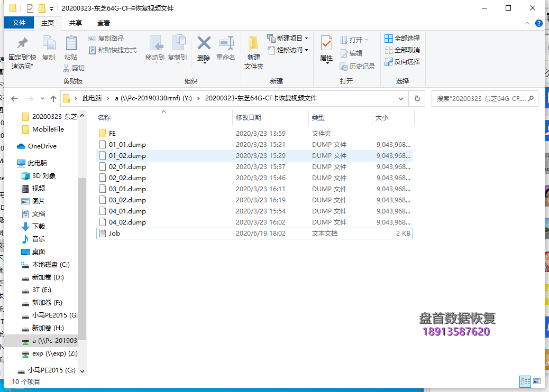Click chevron after 此电脑 in address bar
The height and width of the screenshot is (392, 549).
108,99
